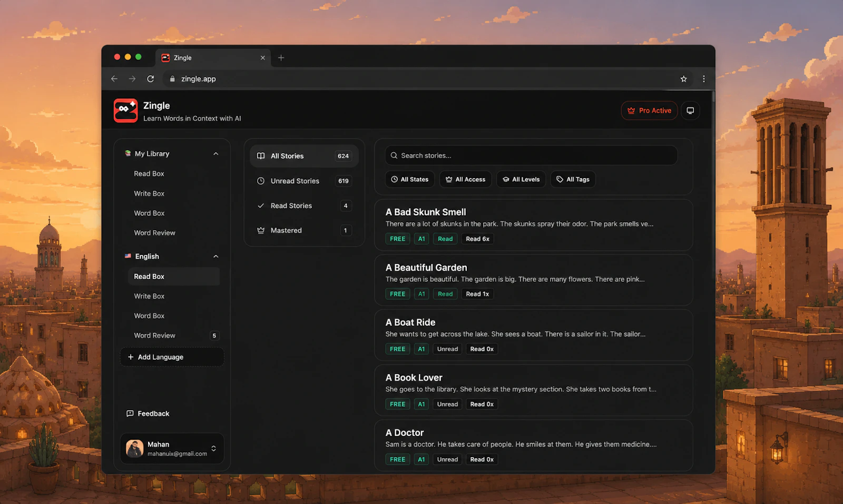The height and width of the screenshot is (504, 843).
Task: Open story A Doctor
Action: pyautogui.click(x=533, y=445)
